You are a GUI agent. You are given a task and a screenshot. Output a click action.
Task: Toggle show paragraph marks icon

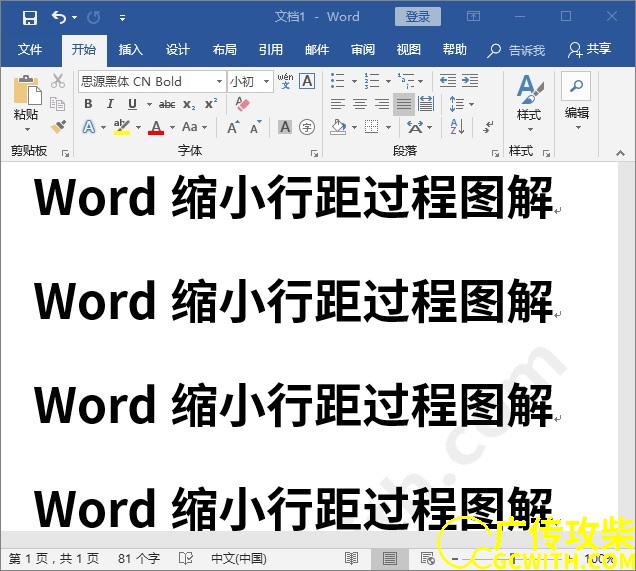488,127
